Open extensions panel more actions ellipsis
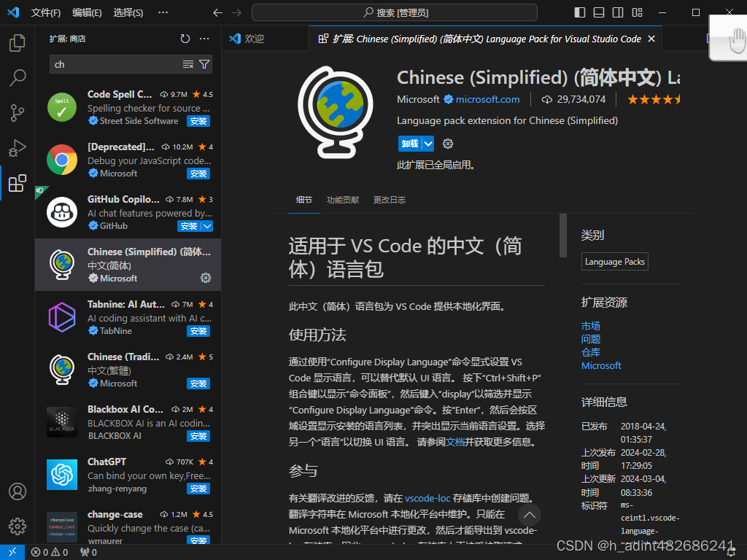The image size is (747, 560). [x=204, y=39]
